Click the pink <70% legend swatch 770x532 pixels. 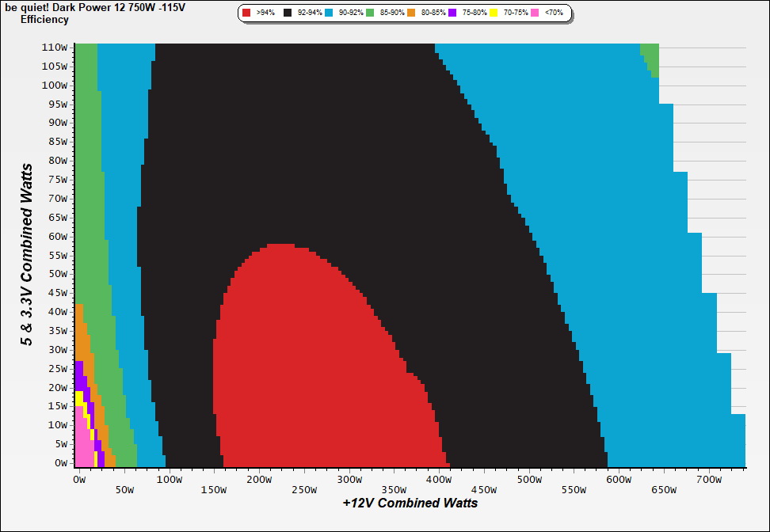click(x=536, y=13)
